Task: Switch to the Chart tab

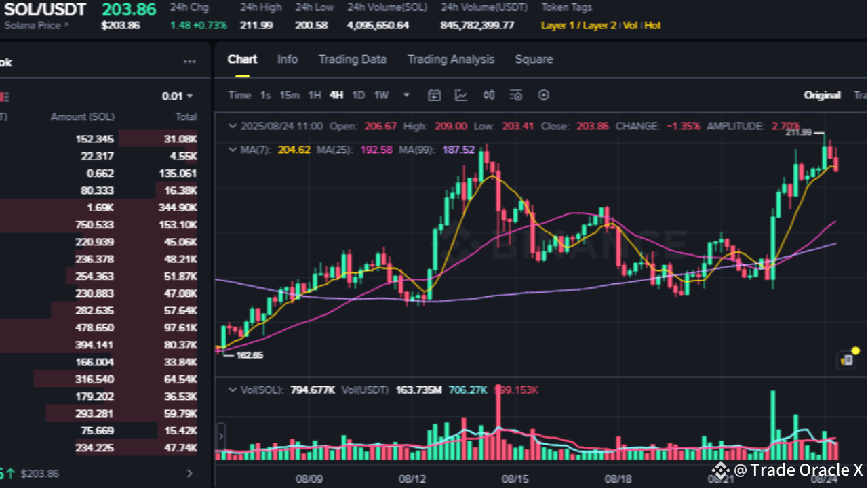Action: click(x=242, y=60)
